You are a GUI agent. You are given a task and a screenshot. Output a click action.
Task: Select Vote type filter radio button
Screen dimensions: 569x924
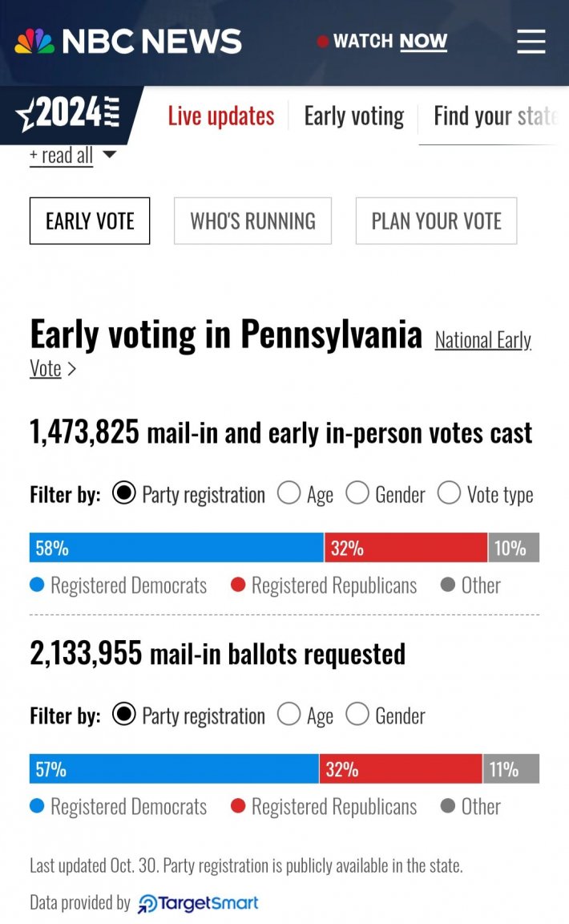449,492
